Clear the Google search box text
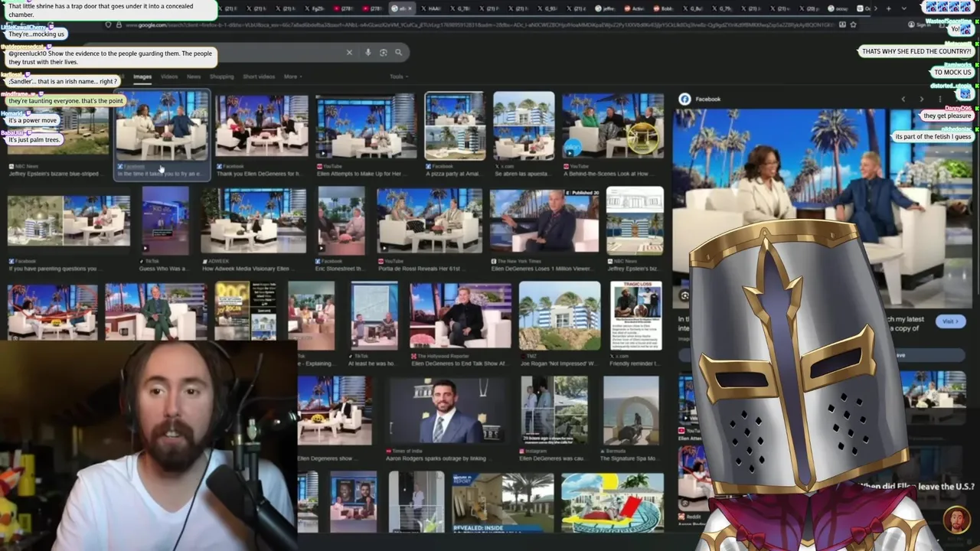 349,53
